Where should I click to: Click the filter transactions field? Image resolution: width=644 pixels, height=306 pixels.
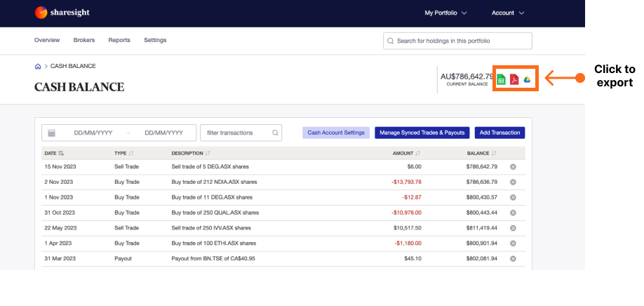click(x=241, y=133)
